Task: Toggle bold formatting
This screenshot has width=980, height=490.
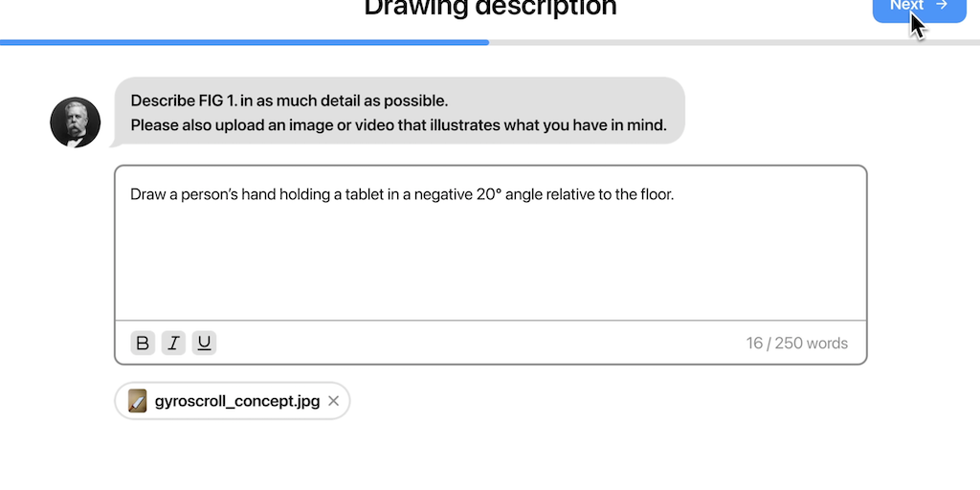Action: pyautogui.click(x=143, y=343)
